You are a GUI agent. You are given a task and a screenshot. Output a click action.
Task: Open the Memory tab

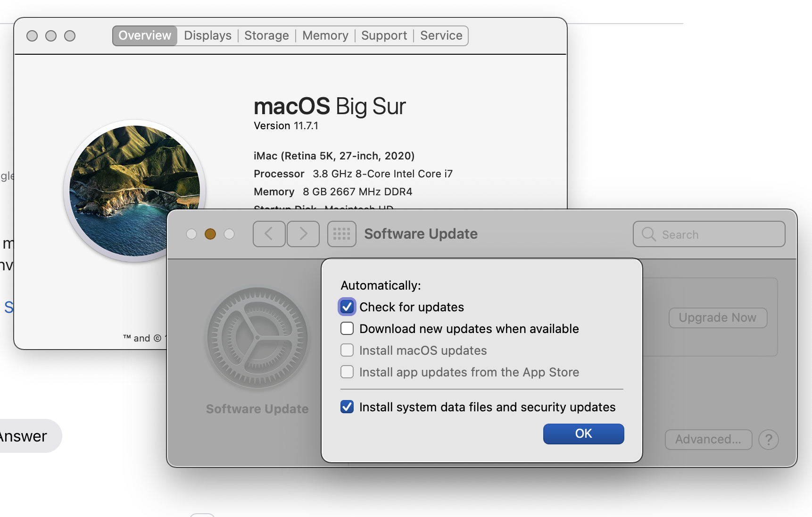(x=325, y=36)
